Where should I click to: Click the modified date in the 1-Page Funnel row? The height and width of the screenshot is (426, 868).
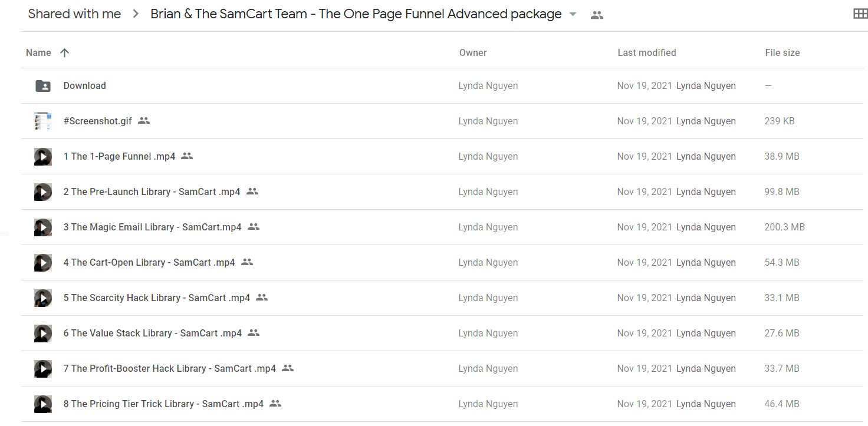(x=645, y=156)
